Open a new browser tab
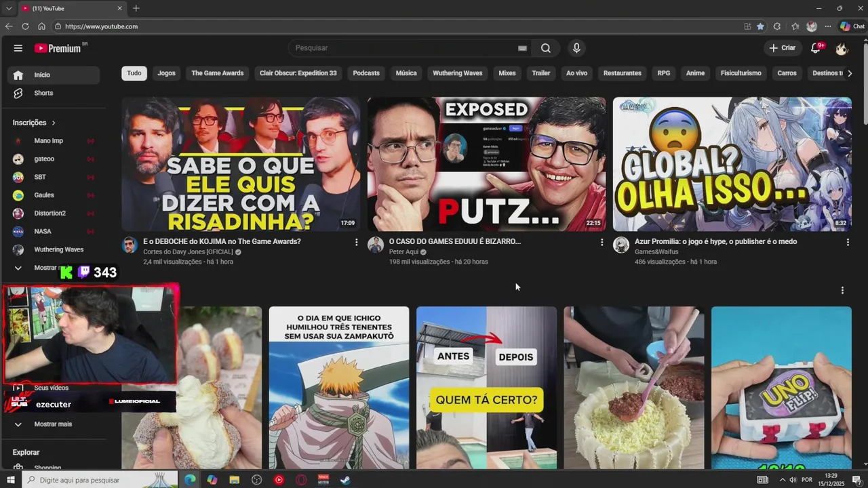Viewport: 868px width, 488px height. 136,8
